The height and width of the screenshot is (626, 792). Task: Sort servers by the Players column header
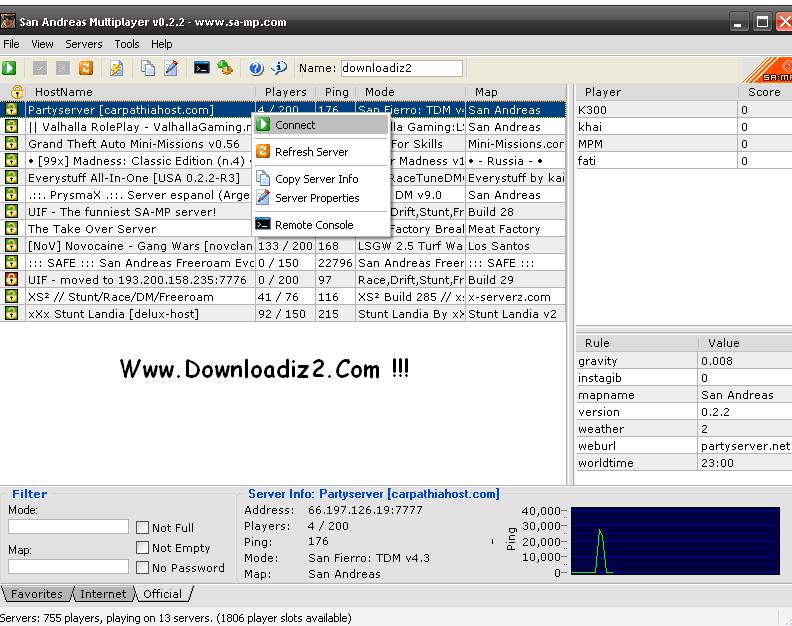click(285, 91)
